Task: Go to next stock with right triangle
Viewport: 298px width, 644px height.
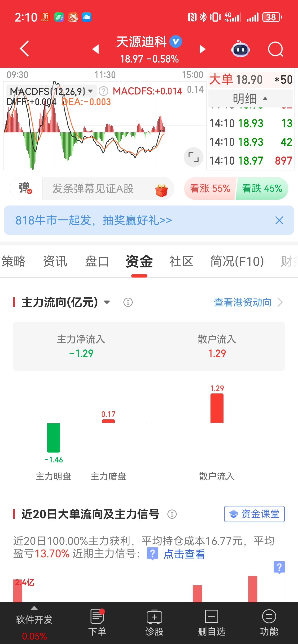Action: pyautogui.click(x=202, y=49)
